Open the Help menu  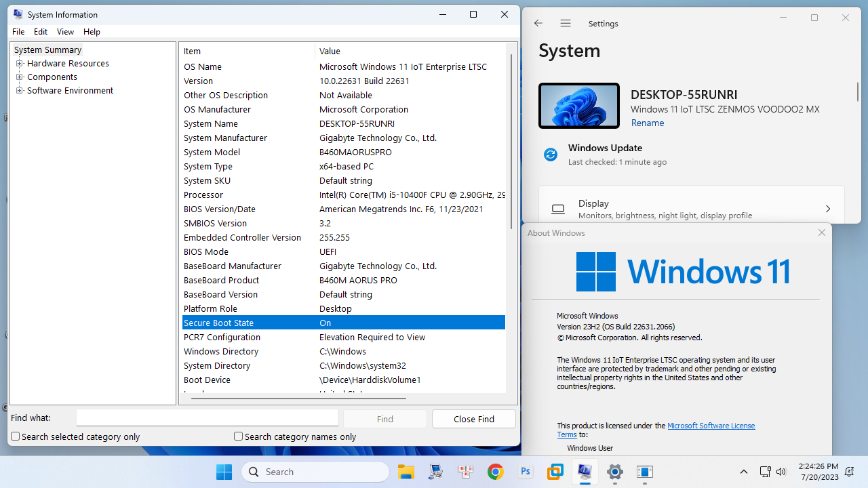92,32
